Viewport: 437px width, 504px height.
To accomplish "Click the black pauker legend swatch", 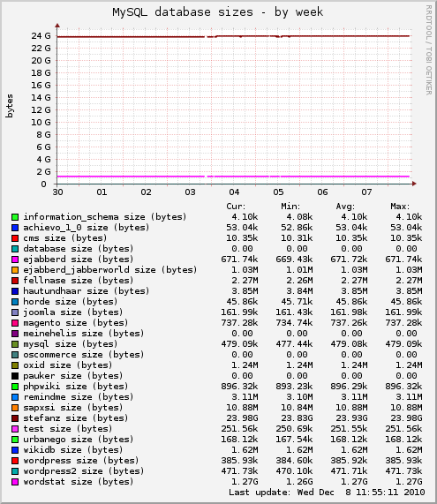I will 15,376.
